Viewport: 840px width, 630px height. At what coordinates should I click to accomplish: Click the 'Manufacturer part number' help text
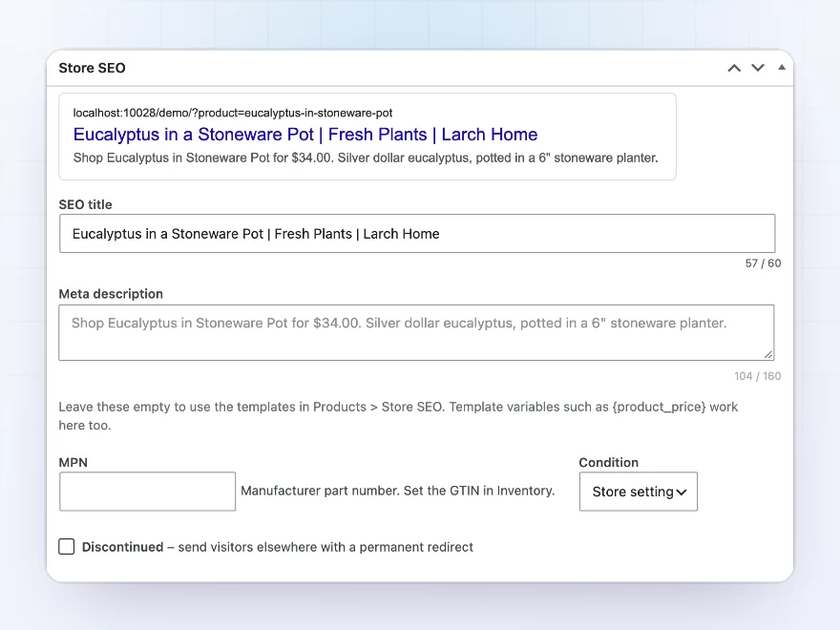397,491
